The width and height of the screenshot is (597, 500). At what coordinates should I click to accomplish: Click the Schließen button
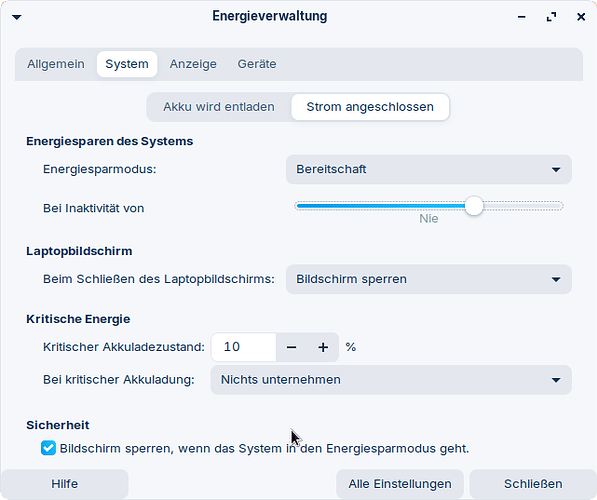point(533,484)
